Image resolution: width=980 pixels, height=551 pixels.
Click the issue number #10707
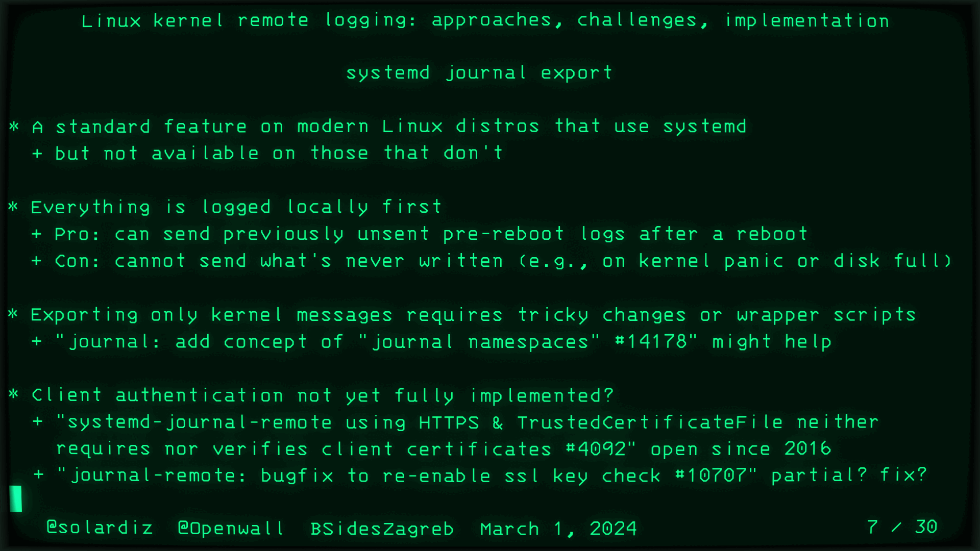711,475
